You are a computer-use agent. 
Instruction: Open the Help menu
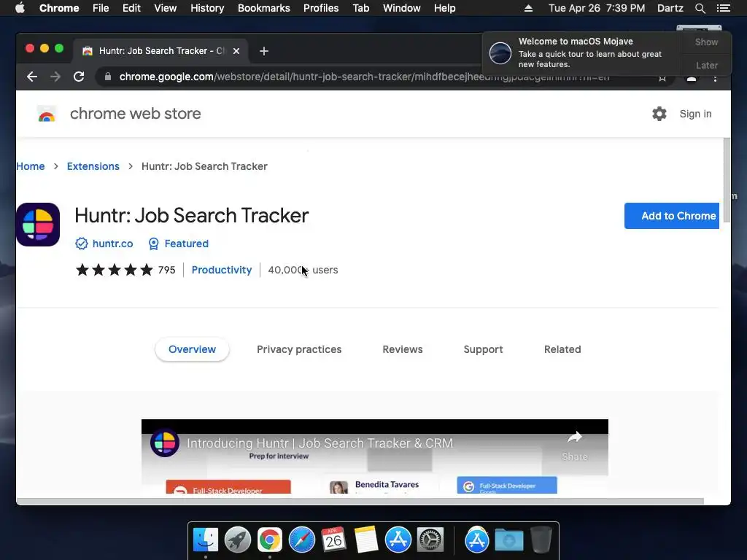click(x=444, y=8)
